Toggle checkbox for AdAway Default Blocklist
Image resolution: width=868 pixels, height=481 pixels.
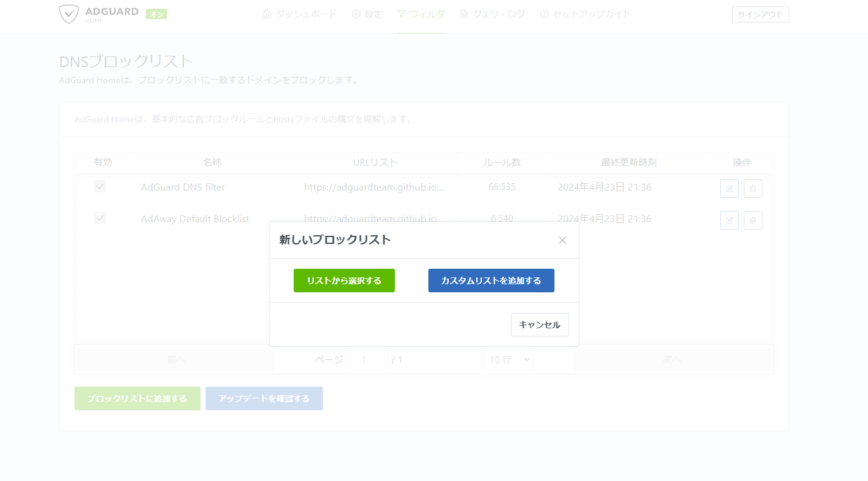(100, 218)
